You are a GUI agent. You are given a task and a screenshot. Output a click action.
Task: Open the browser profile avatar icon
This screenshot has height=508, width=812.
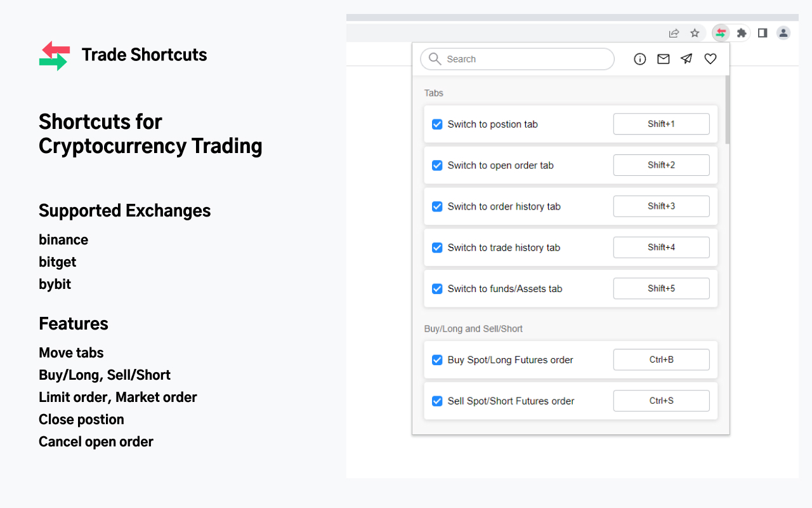pyautogui.click(x=783, y=33)
